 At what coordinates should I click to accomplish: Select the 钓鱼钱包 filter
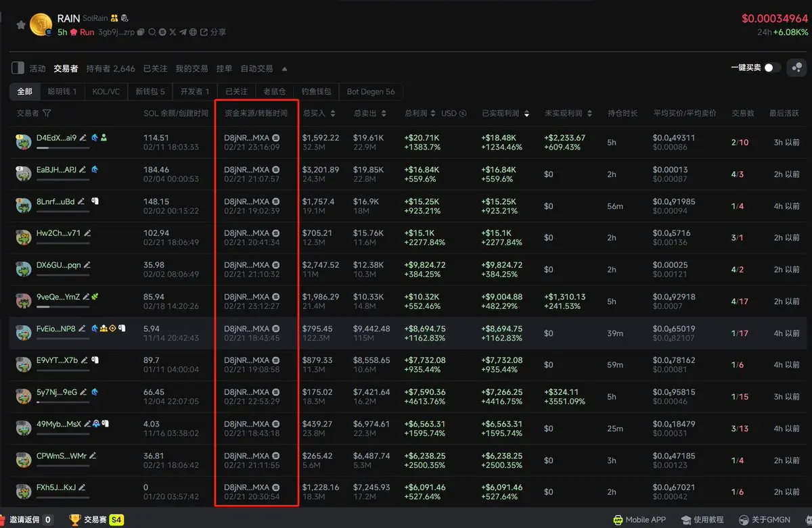coord(316,91)
